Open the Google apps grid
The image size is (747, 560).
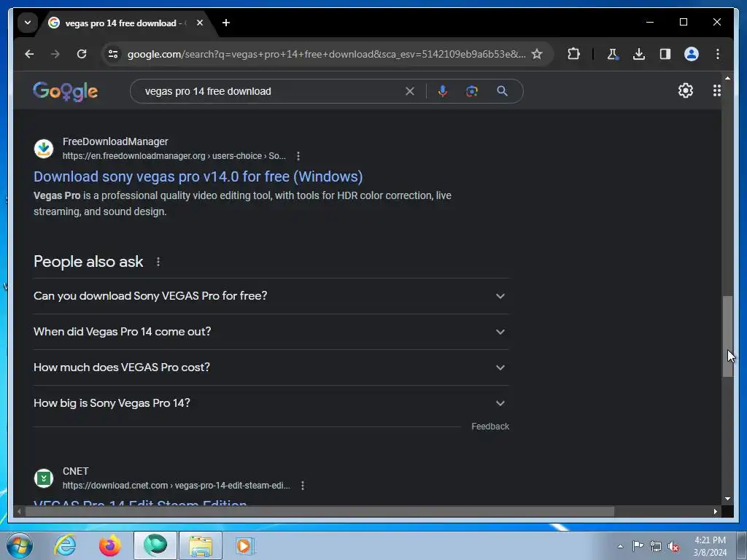[x=716, y=90]
